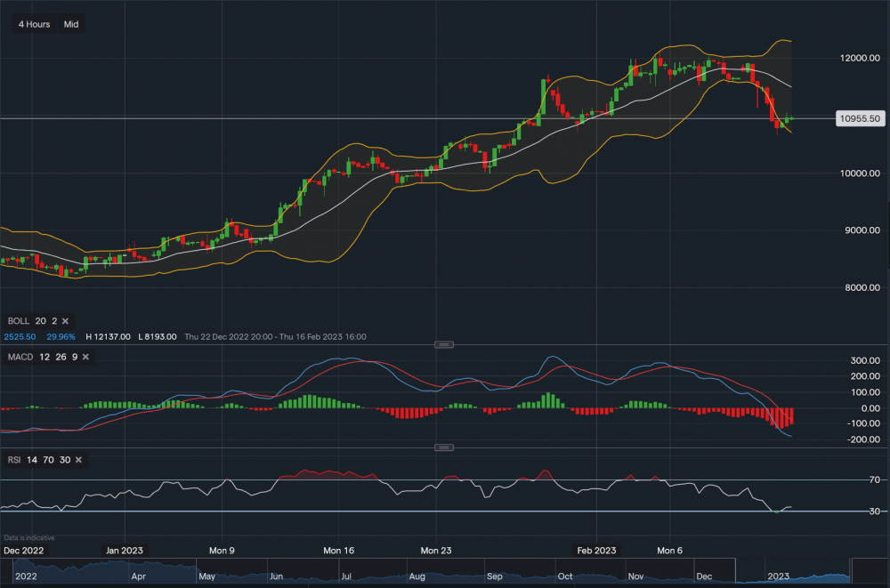
Task: Click Jun in the bottom range navigator
Action: tap(279, 576)
